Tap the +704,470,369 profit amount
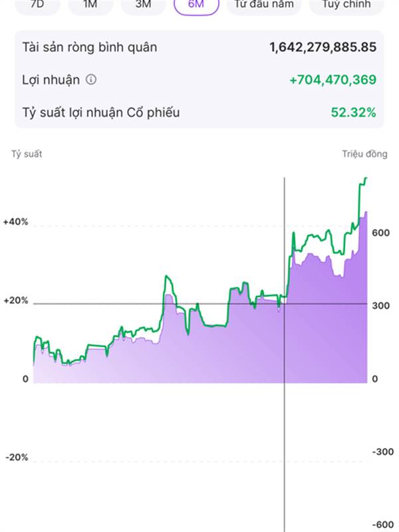The image size is (399, 532). click(x=333, y=80)
